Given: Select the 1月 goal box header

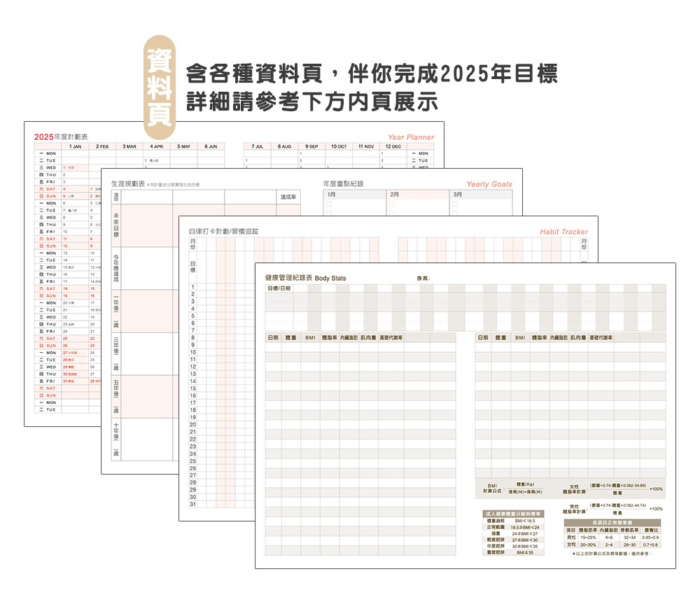Looking at the screenshot, I should coord(354,195).
